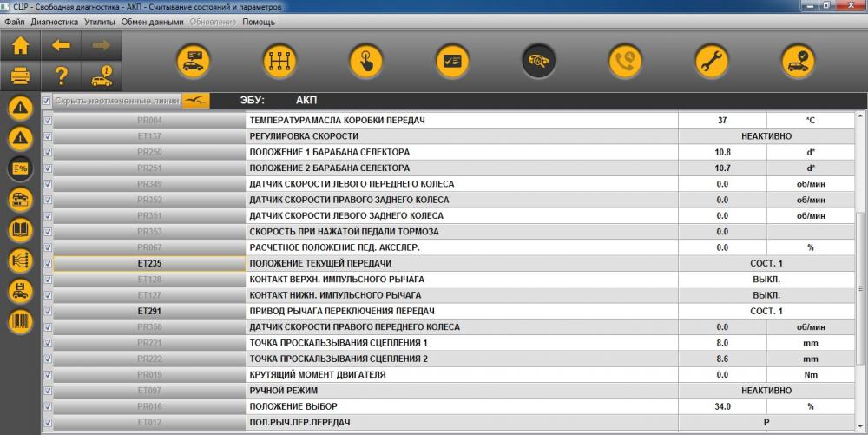Select the ET291 parameter code cell
Screen dimensions: 868x435
(149, 311)
